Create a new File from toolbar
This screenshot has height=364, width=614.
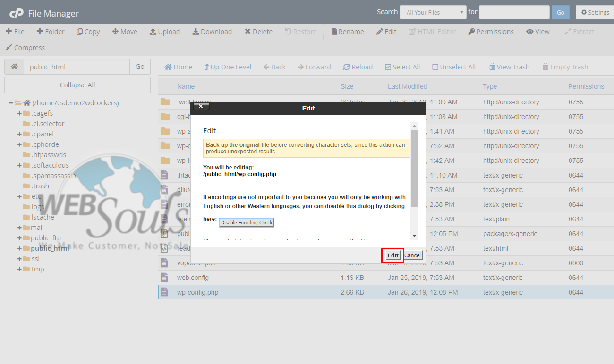15,32
